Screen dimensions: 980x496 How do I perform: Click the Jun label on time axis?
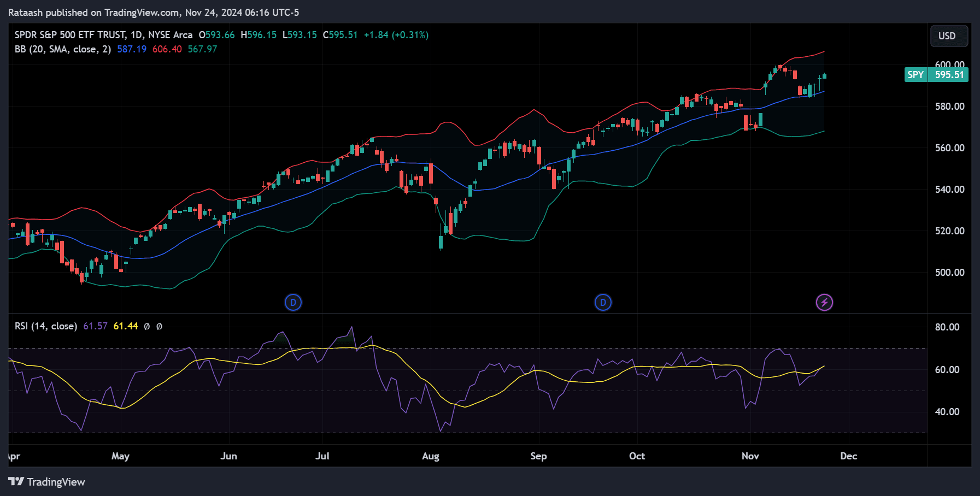[x=228, y=456]
